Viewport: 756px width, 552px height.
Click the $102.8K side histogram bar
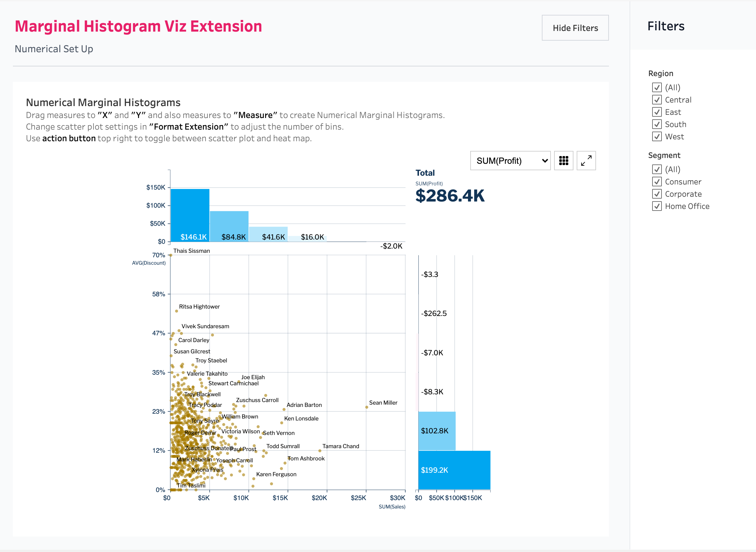point(436,431)
